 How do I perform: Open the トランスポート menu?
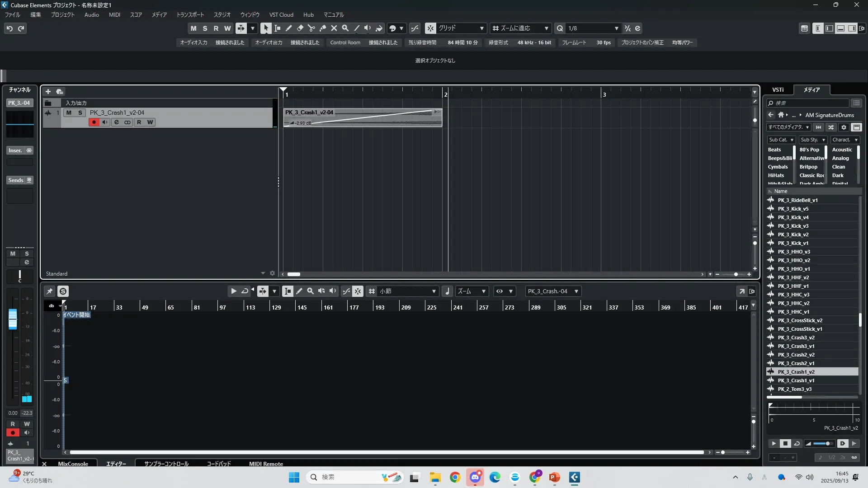point(190,15)
